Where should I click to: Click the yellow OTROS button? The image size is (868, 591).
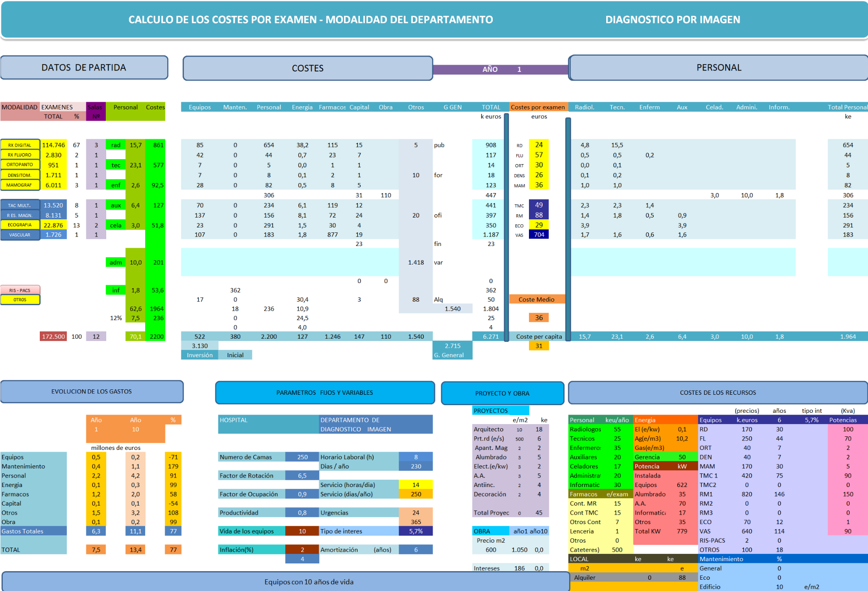coord(20,300)
